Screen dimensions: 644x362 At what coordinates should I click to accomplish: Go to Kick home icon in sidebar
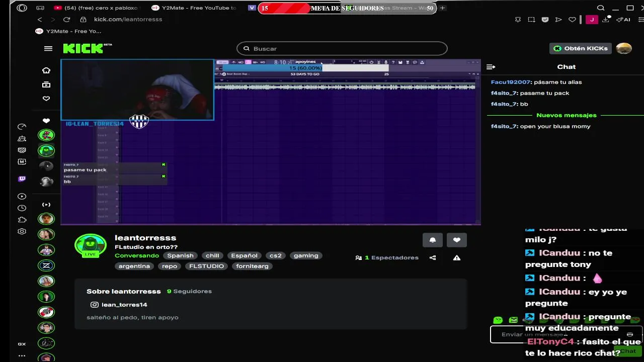point(46,70)
